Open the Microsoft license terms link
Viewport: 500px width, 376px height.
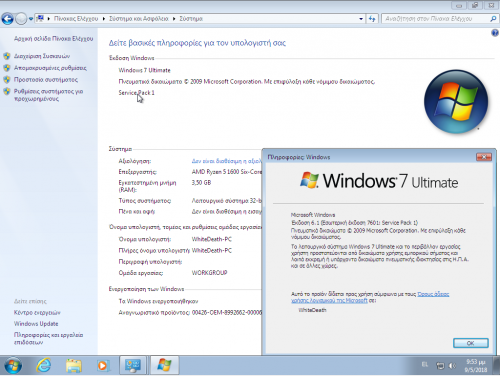370,297
